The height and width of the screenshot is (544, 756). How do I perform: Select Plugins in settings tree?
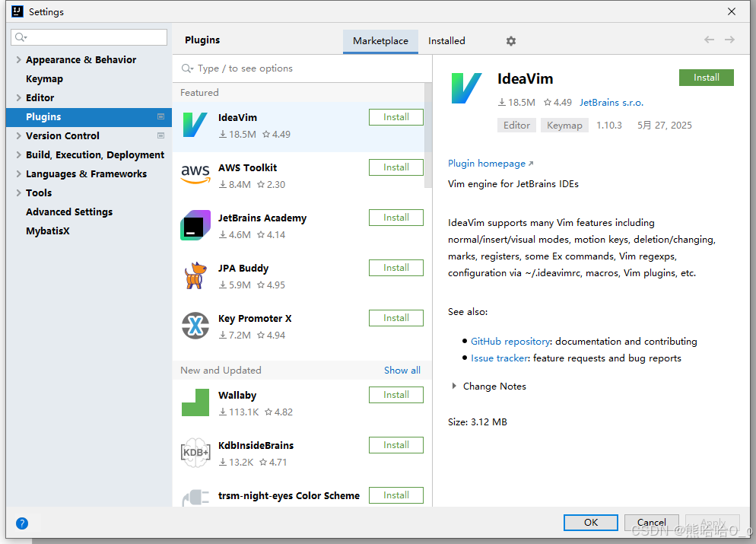89,117
